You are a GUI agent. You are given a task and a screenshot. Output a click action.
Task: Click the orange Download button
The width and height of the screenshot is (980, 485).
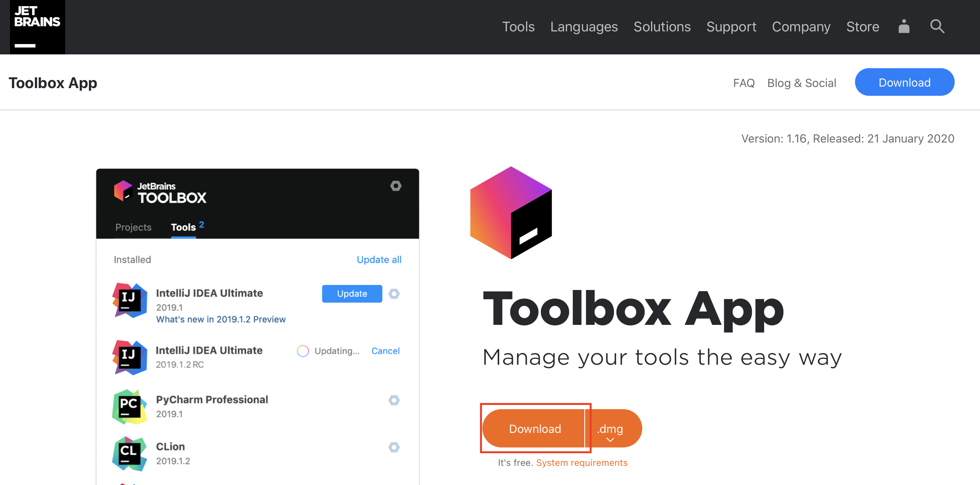[534, 429]
